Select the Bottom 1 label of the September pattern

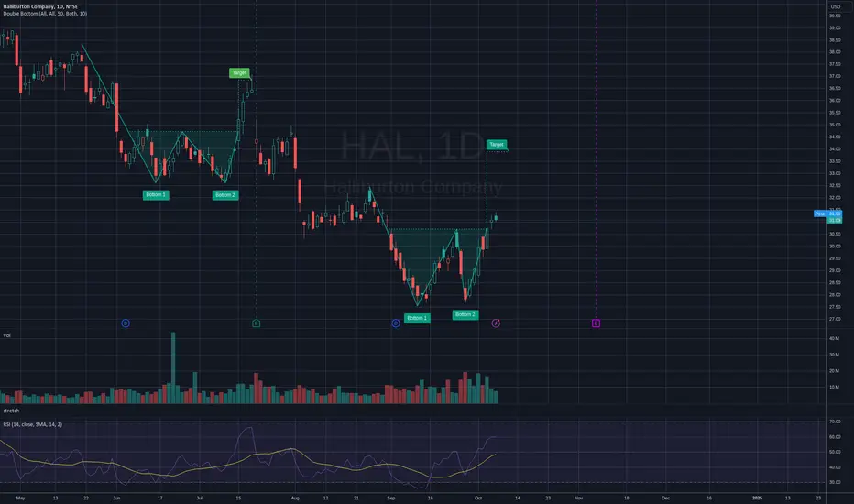point(417,318)
